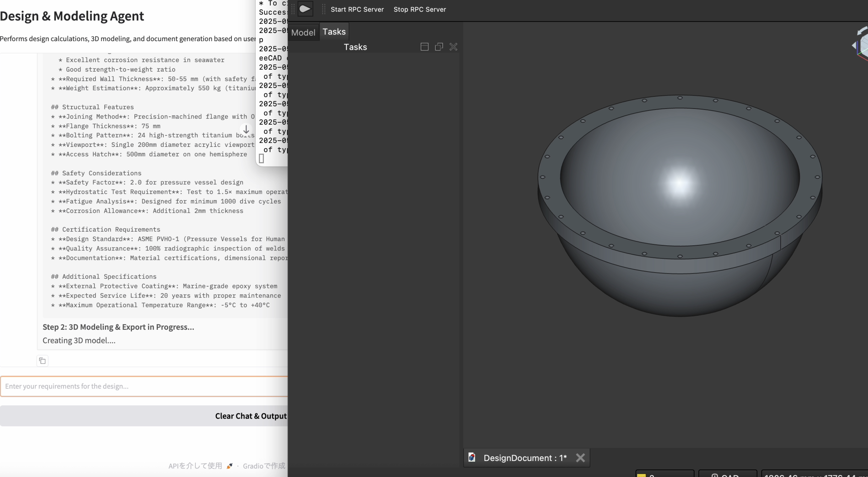868x477 pixels.
Task: Switch to the Model tab
Action: (x=303, y=32)
